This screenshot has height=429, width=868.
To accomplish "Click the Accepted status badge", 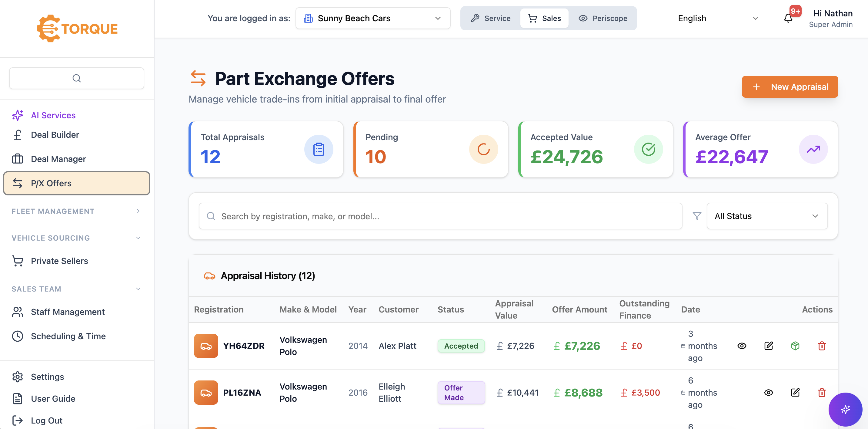I will pos(461,346).
